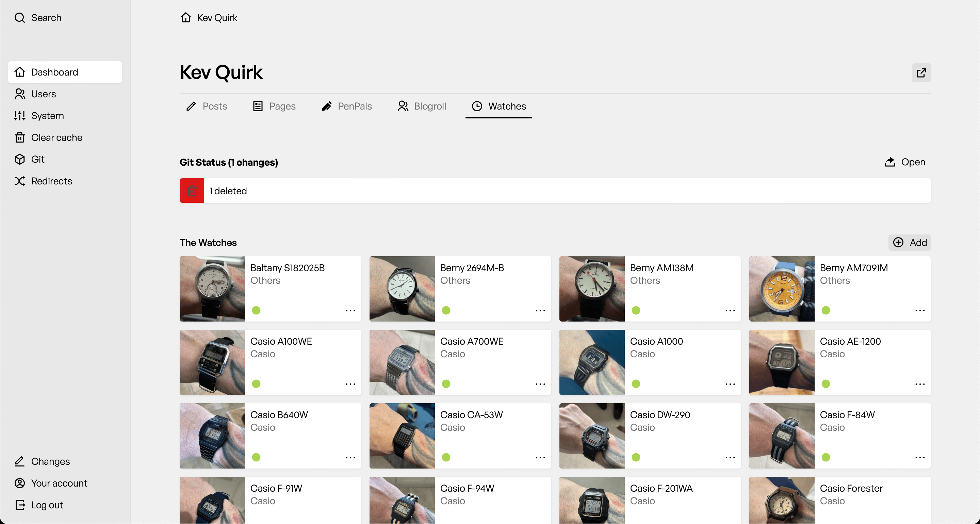
Task: Click the Users sidebar icon
Action: click(20, 94)
